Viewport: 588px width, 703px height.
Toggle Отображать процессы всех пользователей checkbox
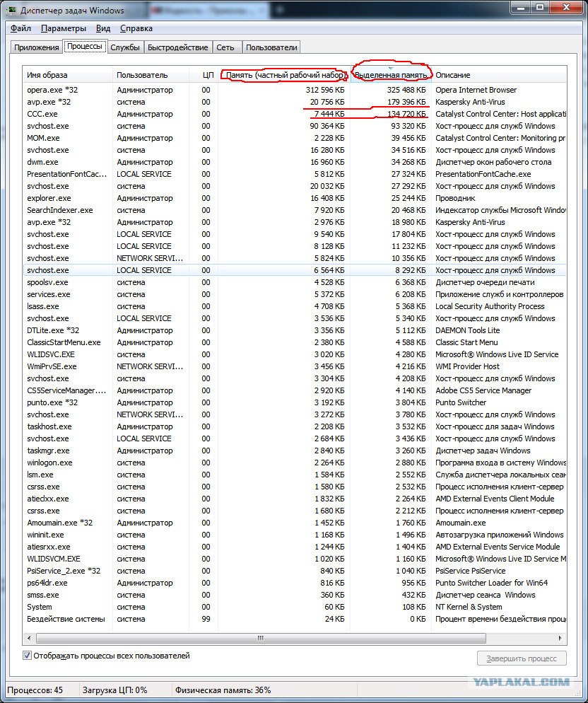click(x=27, y=656)
